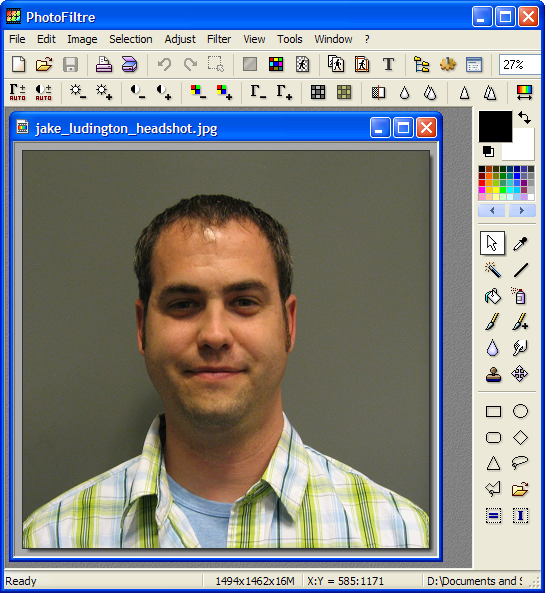Screen dimensions: 545x593
Task: Open the Gradient rainbow icon
Action: [524, 92]
